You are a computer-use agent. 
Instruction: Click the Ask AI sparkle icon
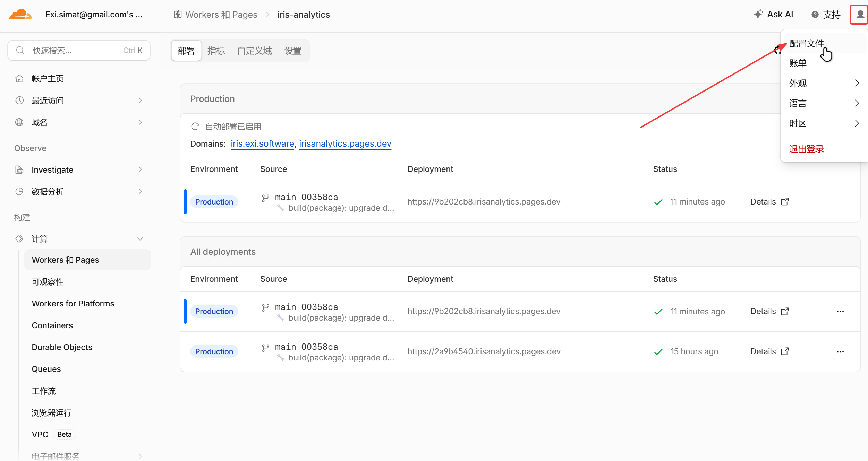point(758,14)
